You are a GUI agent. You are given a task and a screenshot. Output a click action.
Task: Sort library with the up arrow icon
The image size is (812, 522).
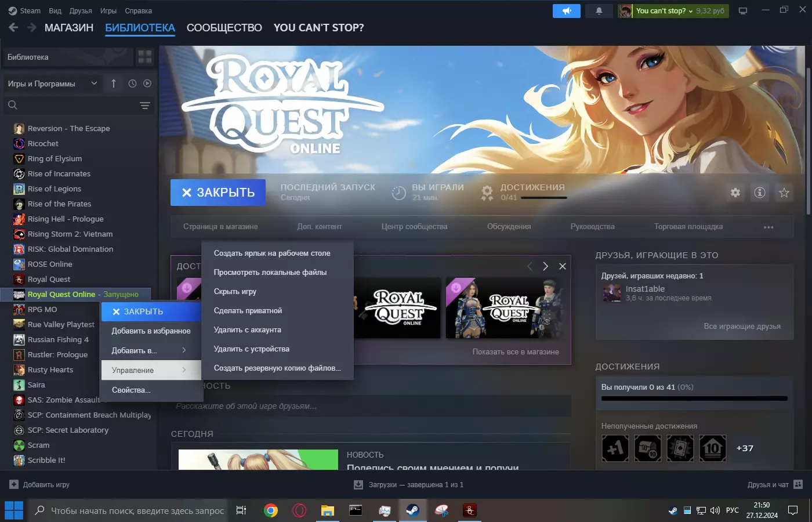point(114,84)
